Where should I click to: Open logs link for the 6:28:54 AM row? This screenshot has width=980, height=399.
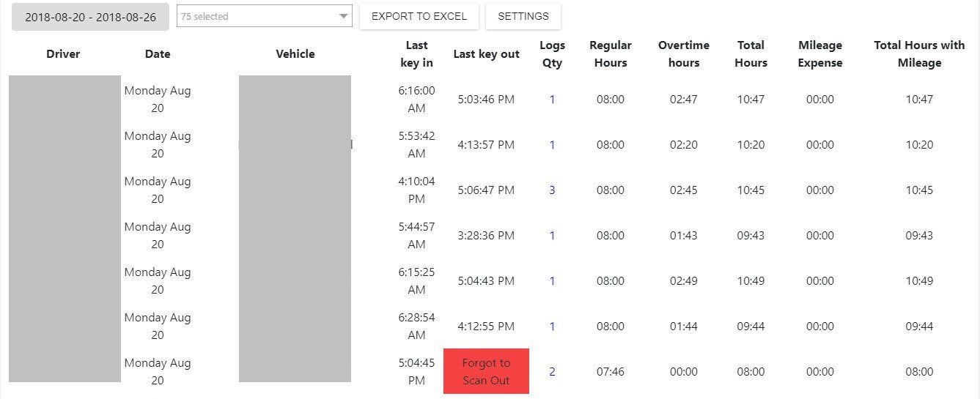[552, 327]
